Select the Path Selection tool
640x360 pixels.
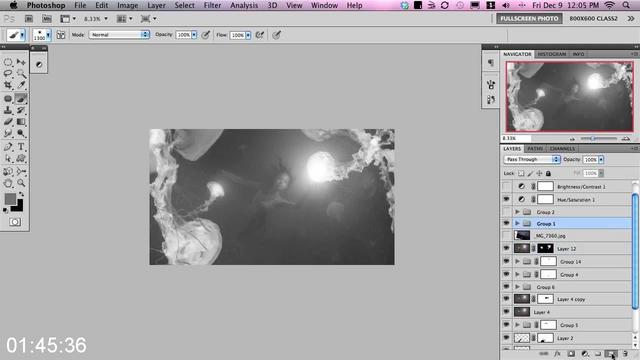[x=8, y=159]
